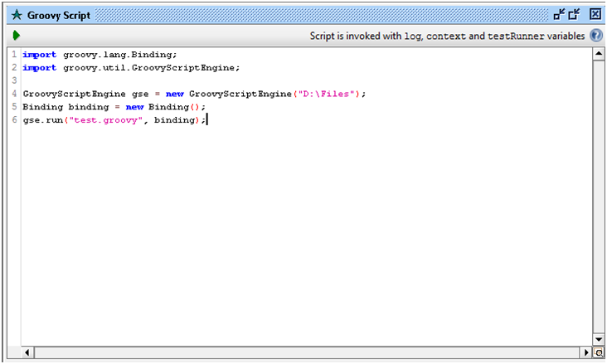607x364 pixels.
Task: Click the maximize/restore window icon in title bar
Action: pos(574,14)
